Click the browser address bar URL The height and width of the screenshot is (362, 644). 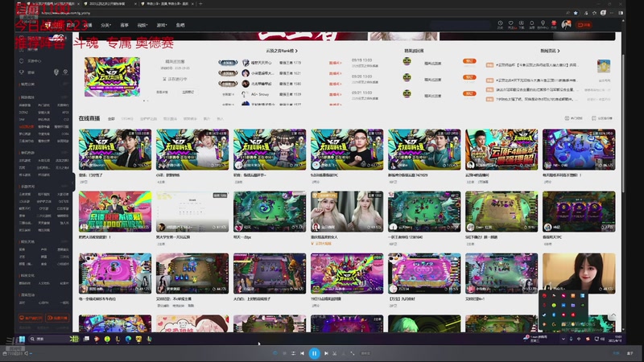[x=66, y=13]
